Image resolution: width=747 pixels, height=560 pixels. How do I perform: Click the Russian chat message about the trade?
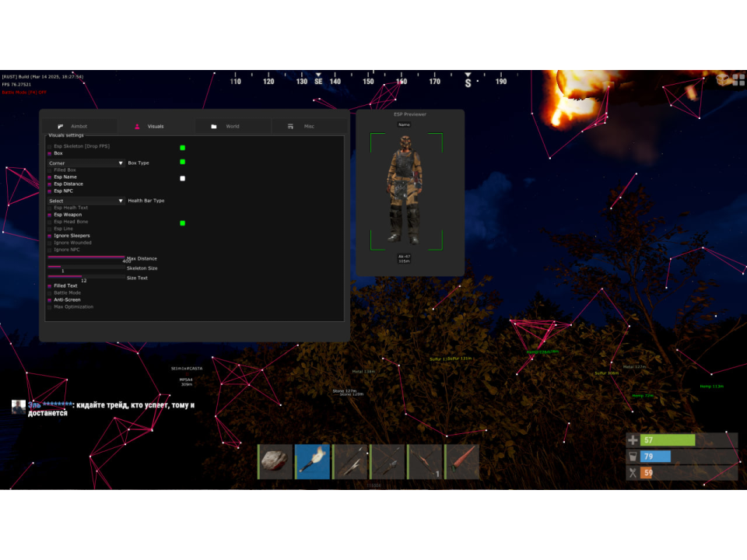pyautogui.click(x=111, y=409)
